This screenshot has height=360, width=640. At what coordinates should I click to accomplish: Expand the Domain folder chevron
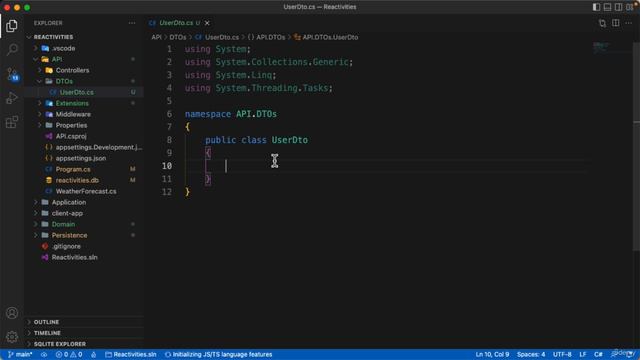pyautogui.click(x=36, y=224)
